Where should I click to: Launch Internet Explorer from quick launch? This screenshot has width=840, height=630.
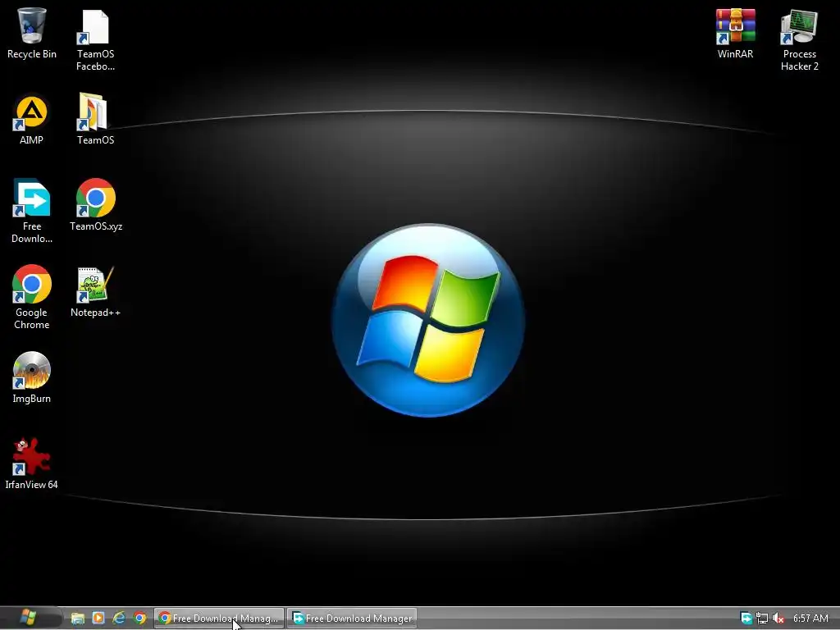tap(119, 619)
